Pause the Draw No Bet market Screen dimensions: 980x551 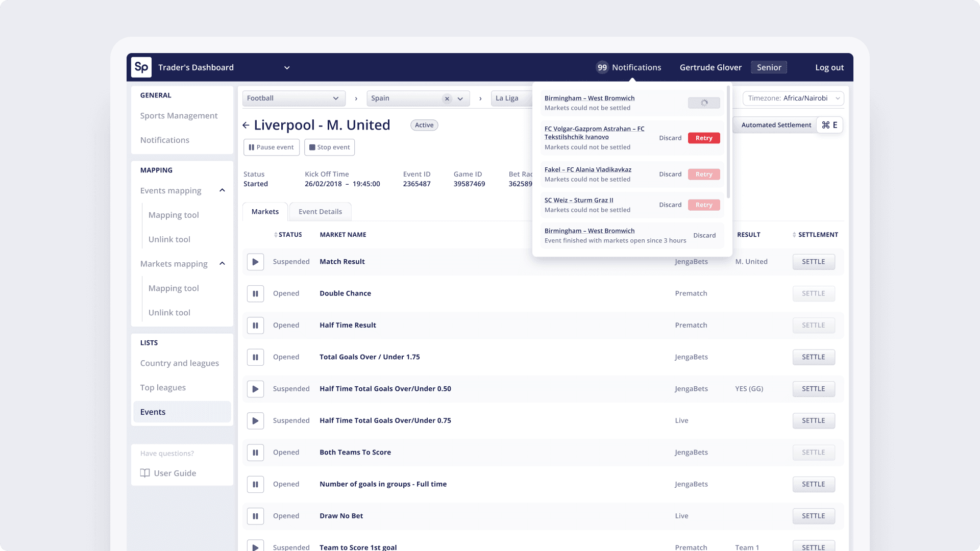click(255, 516)
